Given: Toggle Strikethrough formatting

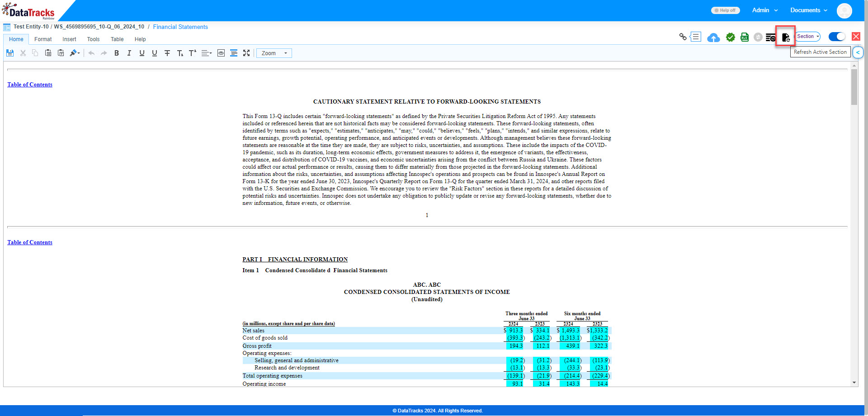Looking at the screenshot, I should click(x=167, y=53).
